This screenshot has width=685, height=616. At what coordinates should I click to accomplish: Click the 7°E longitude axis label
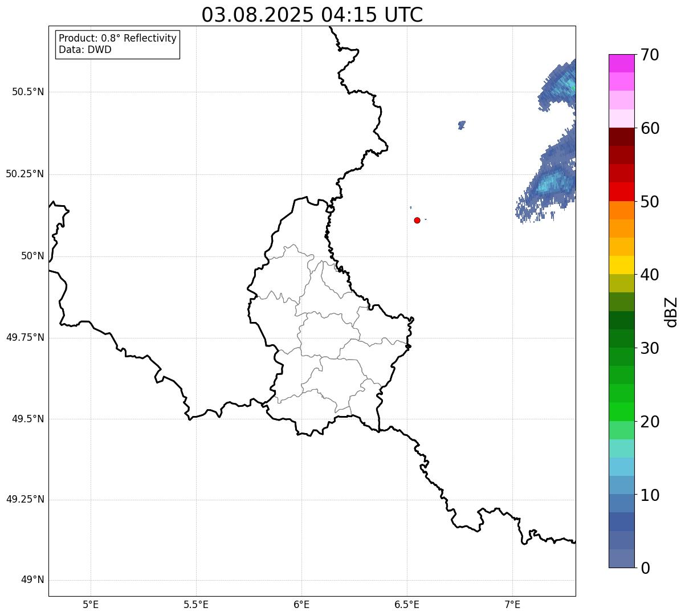[x=512, y=605]
